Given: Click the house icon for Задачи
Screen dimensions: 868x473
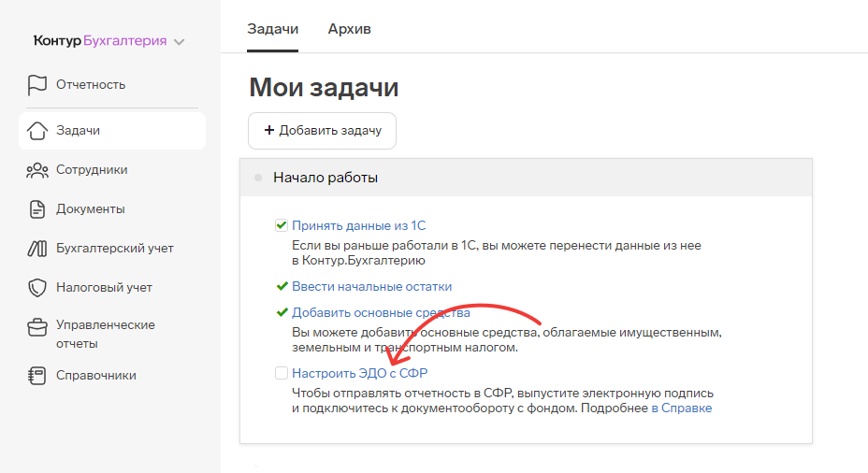Looking at the screenshot, I should coord(37,131).
